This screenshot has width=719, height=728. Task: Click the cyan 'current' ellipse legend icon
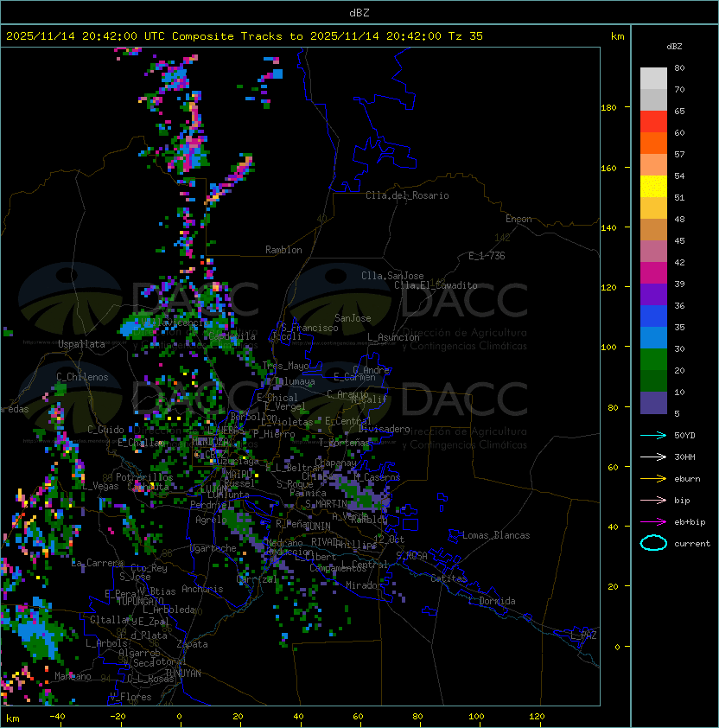point(653,543)
